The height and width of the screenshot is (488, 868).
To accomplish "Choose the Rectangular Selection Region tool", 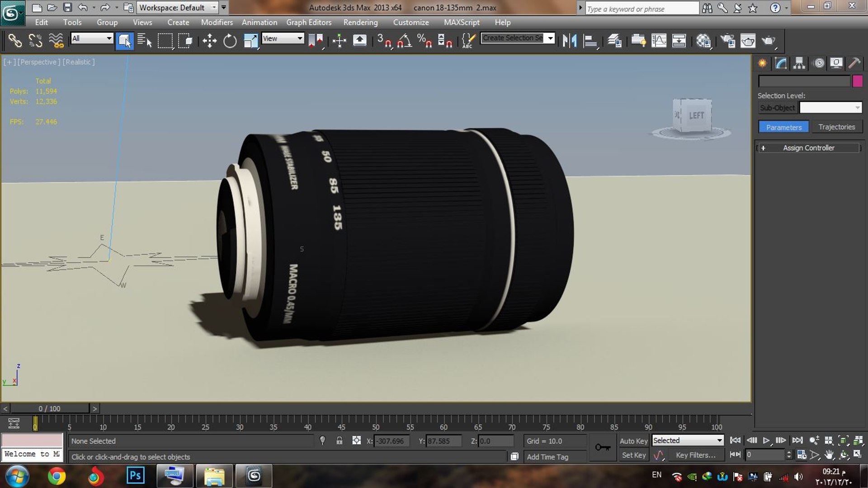I will (165, 41).
